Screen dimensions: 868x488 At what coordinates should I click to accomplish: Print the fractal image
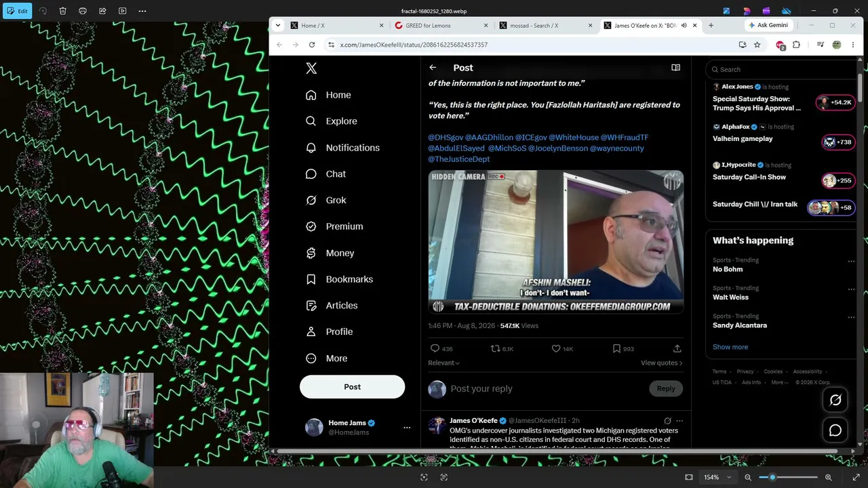pos(83,11)
